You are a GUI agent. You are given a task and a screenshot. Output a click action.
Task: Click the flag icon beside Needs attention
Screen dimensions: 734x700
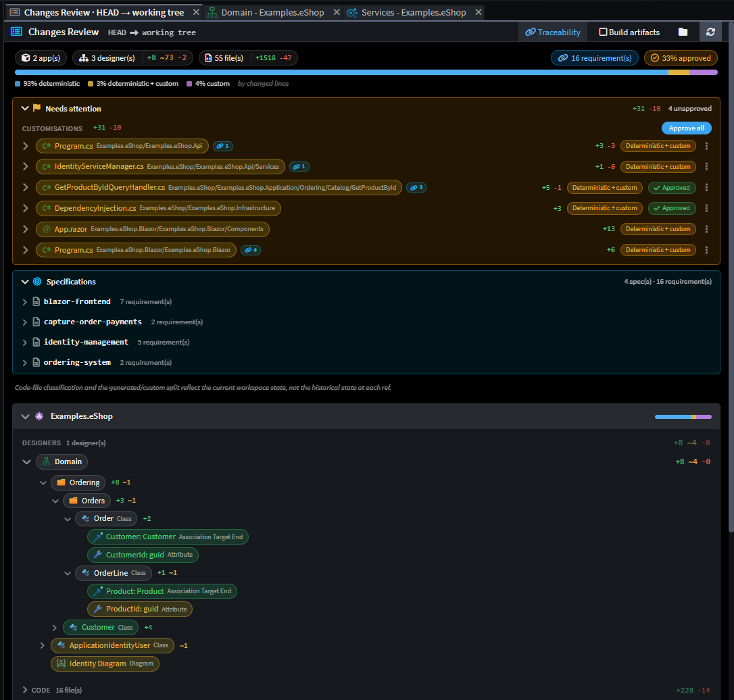[37, 108]
